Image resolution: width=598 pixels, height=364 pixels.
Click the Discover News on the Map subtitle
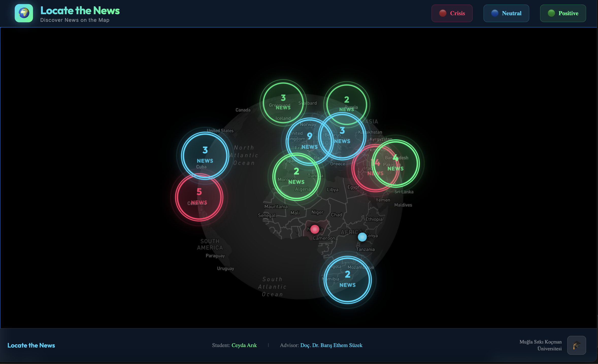click(75, 20)
